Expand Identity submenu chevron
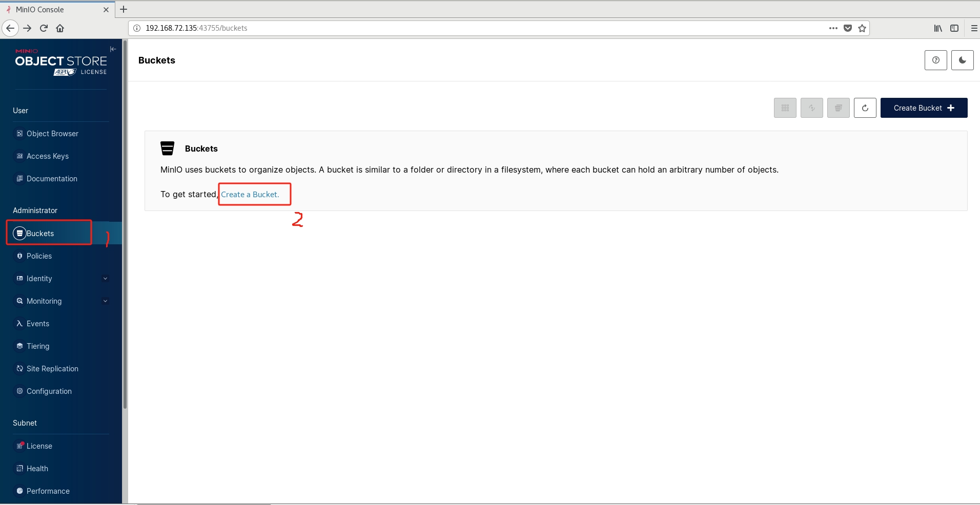This screenshot has height=505, width=980. click(x=106, y=279)
